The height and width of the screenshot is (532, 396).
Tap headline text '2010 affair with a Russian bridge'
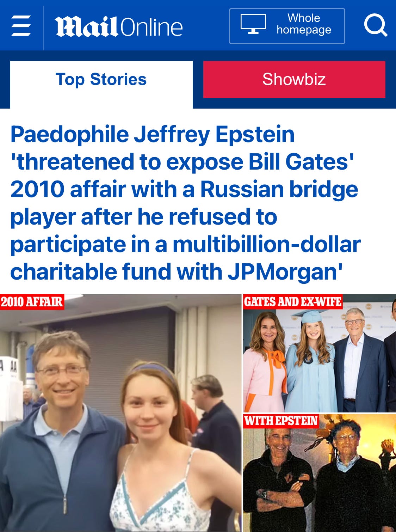point(184,189)
